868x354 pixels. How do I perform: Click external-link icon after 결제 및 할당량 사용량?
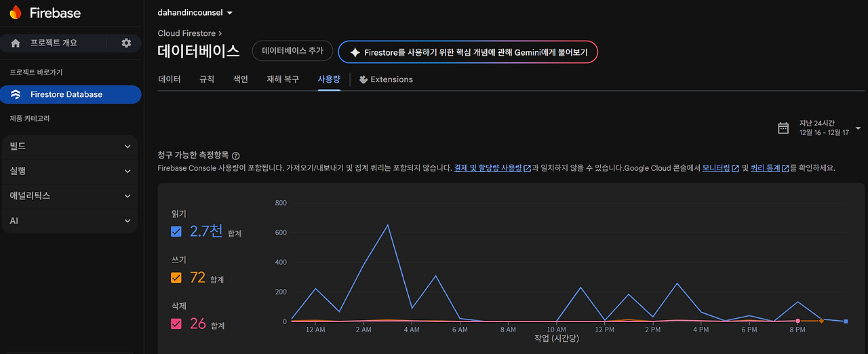click(x=527, y=168)
